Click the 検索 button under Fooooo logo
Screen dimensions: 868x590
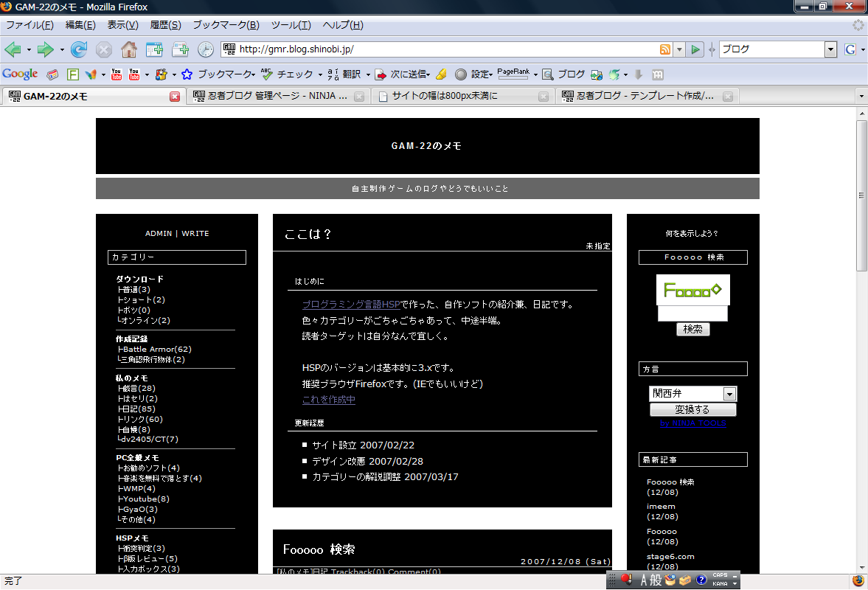click(692, 330)
